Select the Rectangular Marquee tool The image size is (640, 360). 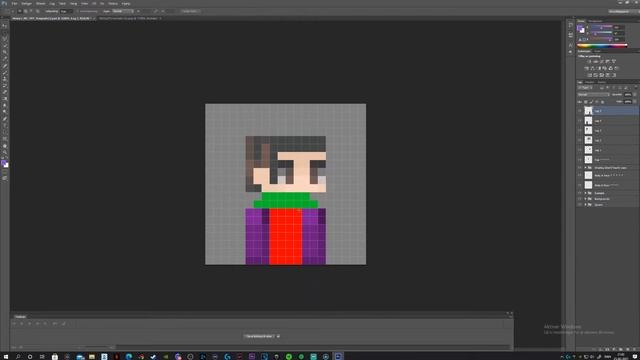[5, 32]
